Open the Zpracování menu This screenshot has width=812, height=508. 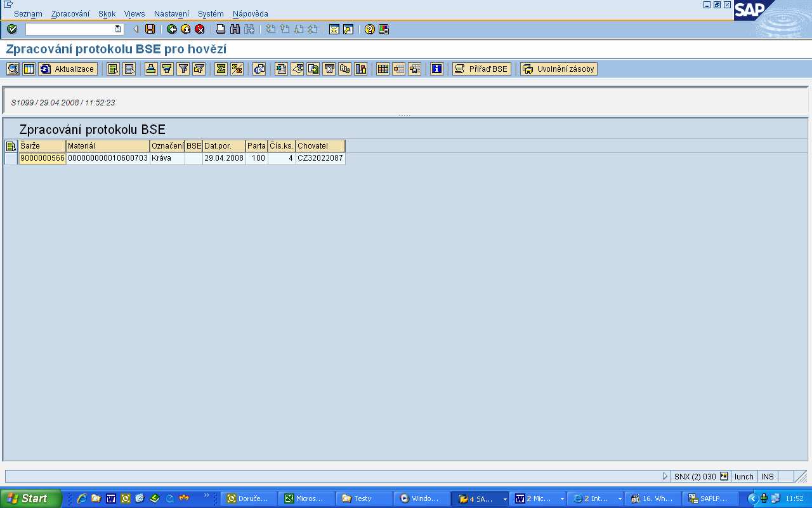tap(70, 13)
